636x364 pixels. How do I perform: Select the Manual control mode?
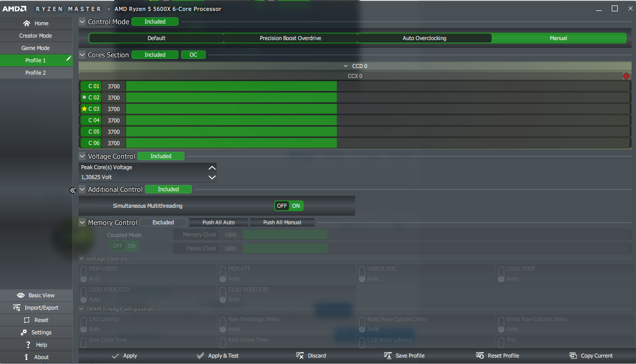pos(559,38)
